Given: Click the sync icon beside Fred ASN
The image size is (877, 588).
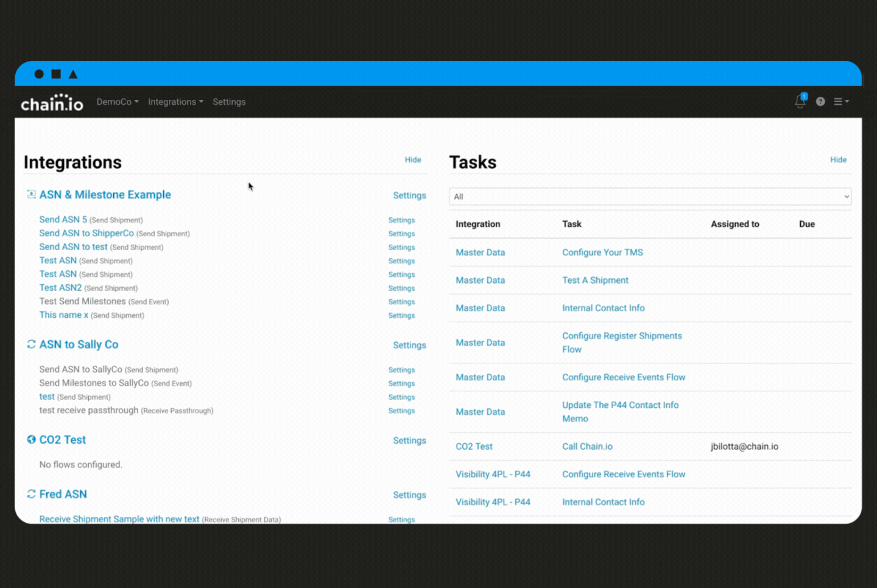Looking at the screenshot, I should [x=31, y=494].
